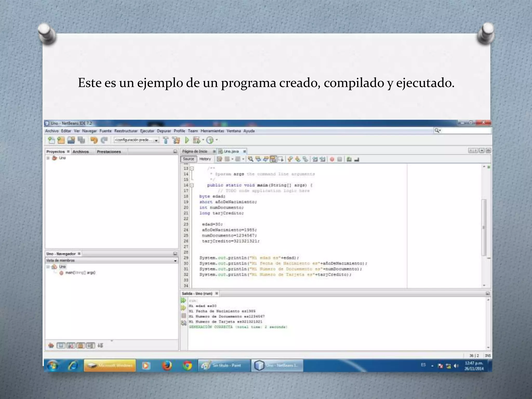Collapse the Uno class node in Navegador

(48, 267)
